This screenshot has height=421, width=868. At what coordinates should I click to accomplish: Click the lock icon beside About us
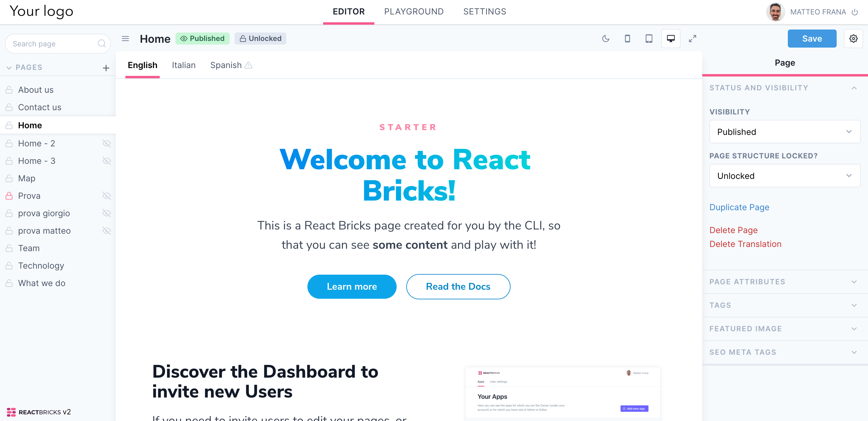point(9,90)
